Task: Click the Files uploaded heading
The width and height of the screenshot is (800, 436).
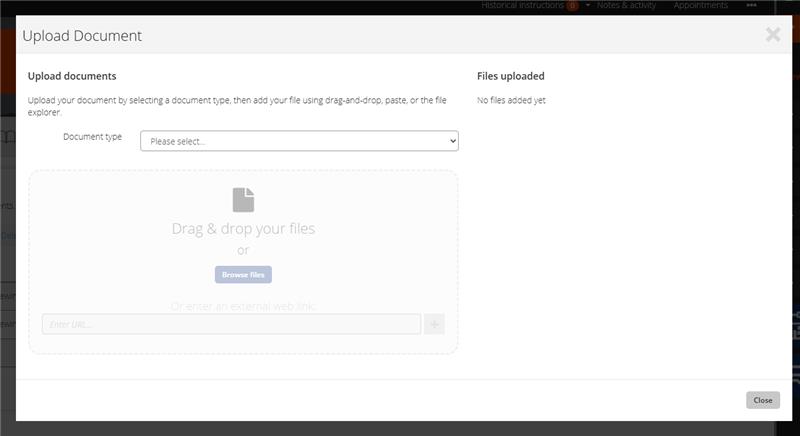Action: (510, 76)
